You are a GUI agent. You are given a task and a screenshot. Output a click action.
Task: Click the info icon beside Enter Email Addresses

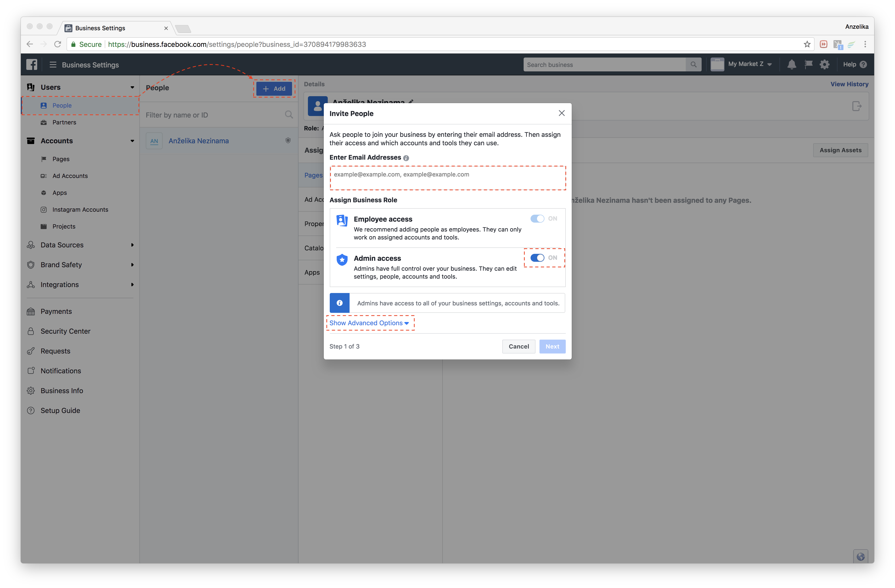(406, 158)
